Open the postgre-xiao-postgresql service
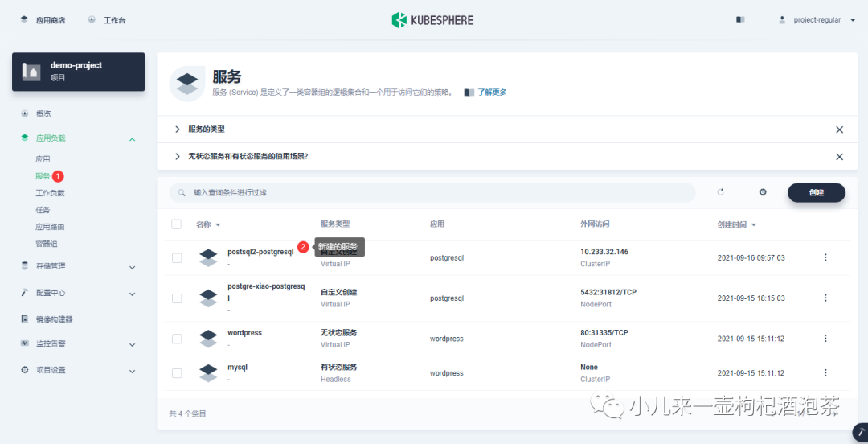Screen dimensions: 868x444 [x=266, y=292]
